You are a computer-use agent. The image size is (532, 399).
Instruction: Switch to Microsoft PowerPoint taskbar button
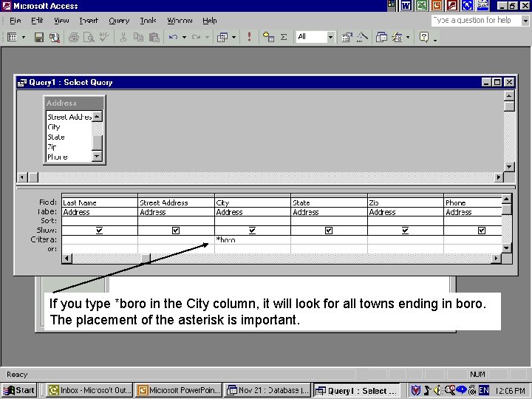(179, 390)
